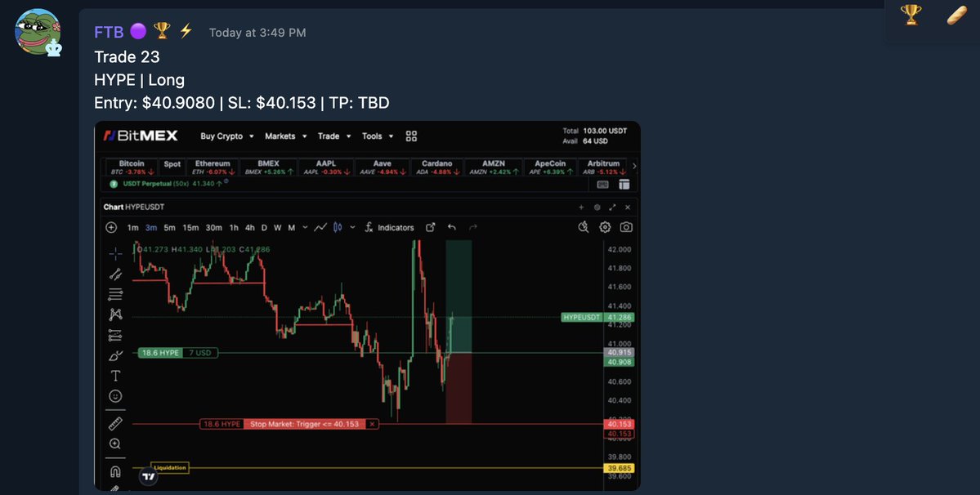Close the HYPEUSDT chart panel
Screen dimensions: 980x495
click(628, 207)
